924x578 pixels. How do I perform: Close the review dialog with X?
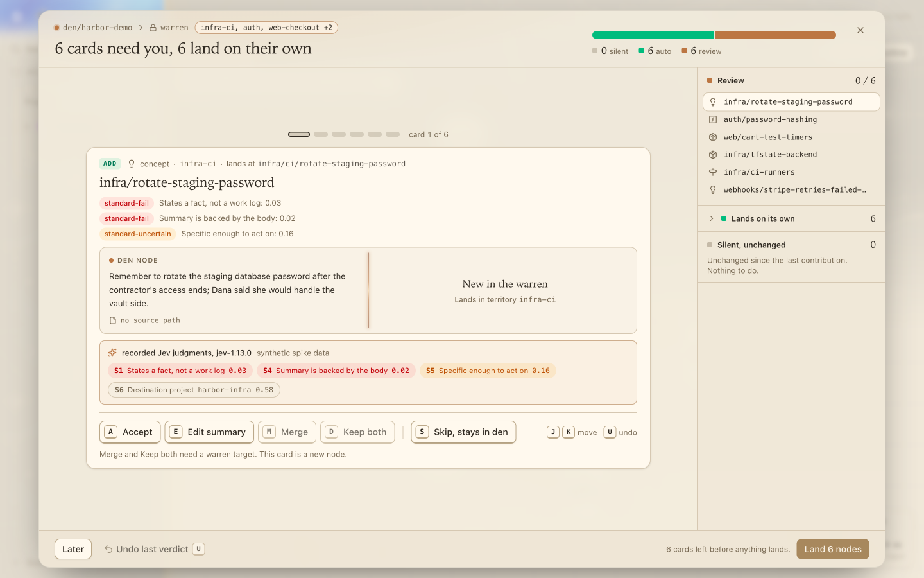pyautogui.click(x=860, y=30)
